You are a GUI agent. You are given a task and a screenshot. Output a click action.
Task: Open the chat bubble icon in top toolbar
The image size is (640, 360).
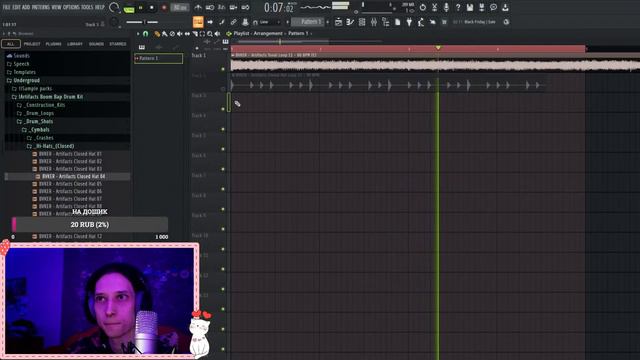point(493,7)
